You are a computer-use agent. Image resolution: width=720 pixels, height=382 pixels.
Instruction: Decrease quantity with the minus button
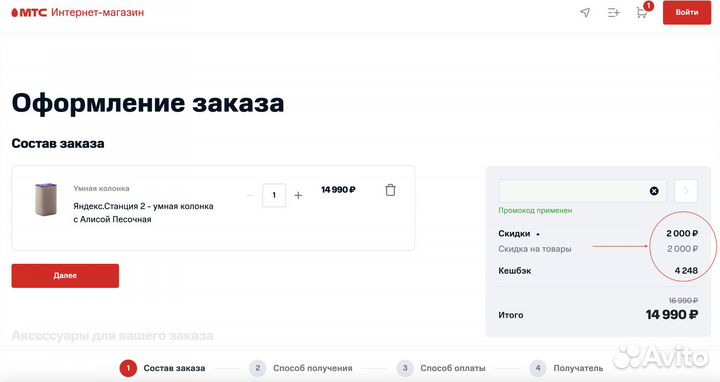tap(250, 195)
